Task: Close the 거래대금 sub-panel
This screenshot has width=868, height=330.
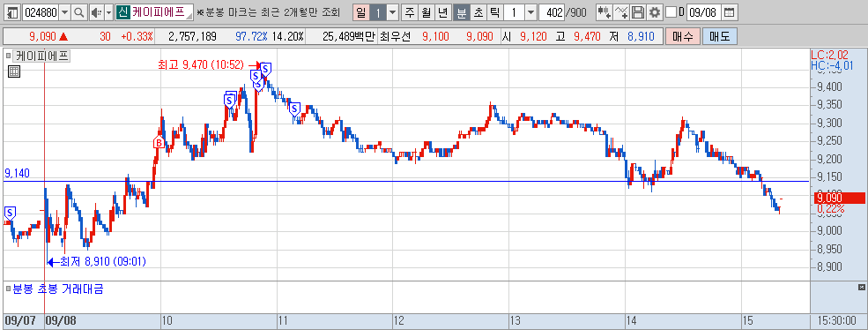Action: click(x=861, y=287)
